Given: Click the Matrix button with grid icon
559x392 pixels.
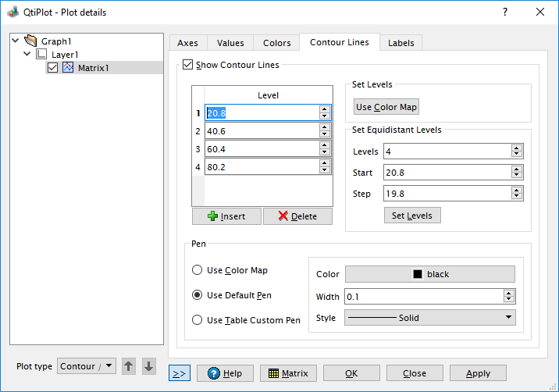Looking at the screenshot, I should click(288, 373).
